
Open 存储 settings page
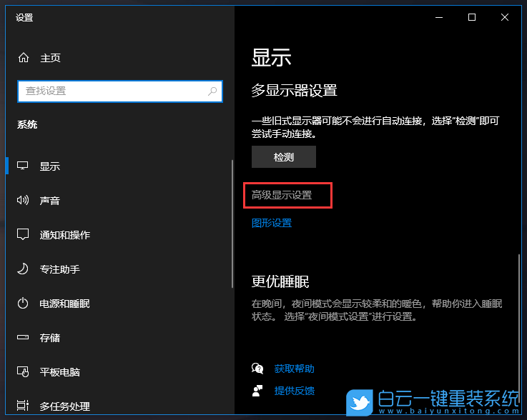click(50, 338)
